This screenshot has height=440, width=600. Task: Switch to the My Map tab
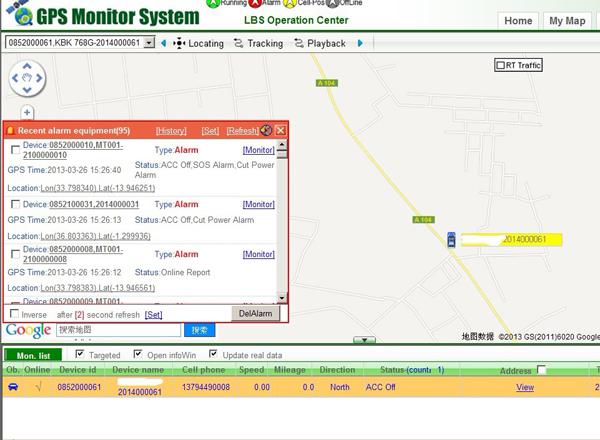568,21
